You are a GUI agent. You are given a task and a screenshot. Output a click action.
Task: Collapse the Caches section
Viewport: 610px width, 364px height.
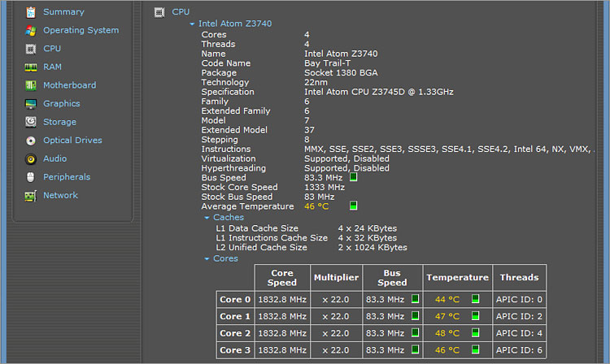[207, 218]
